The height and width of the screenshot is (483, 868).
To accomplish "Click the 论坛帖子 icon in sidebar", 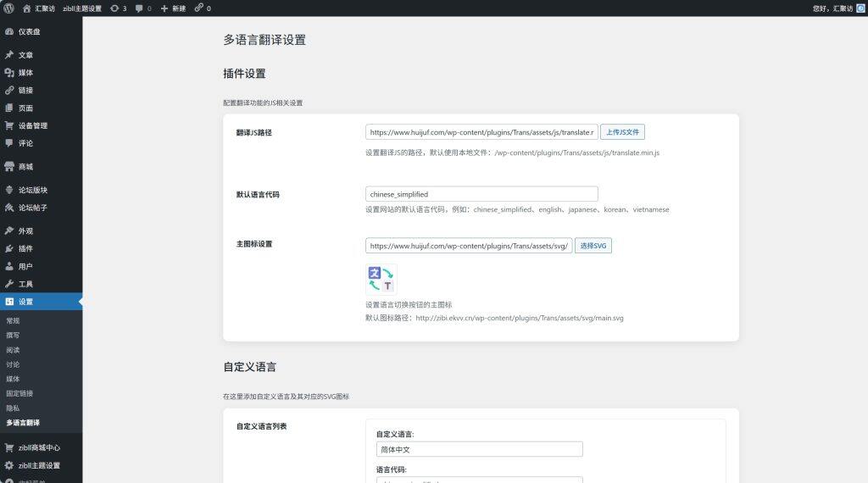I will (x=9, y=208).
